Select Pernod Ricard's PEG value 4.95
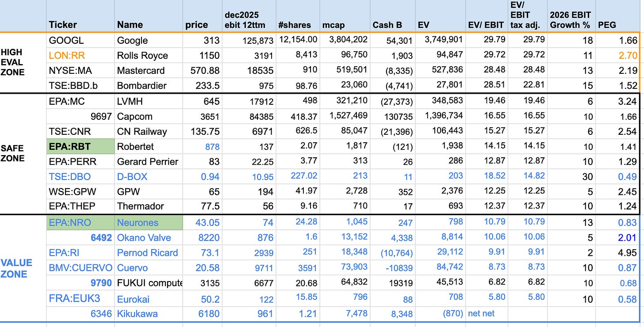This screenshot has height=327, width=644. click(x=627, y=253)
